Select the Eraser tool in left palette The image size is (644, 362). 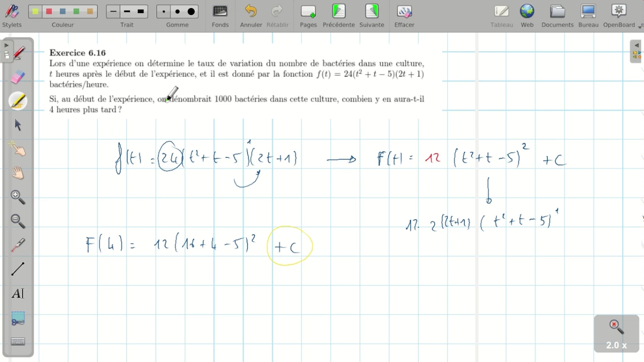[18, 77]
